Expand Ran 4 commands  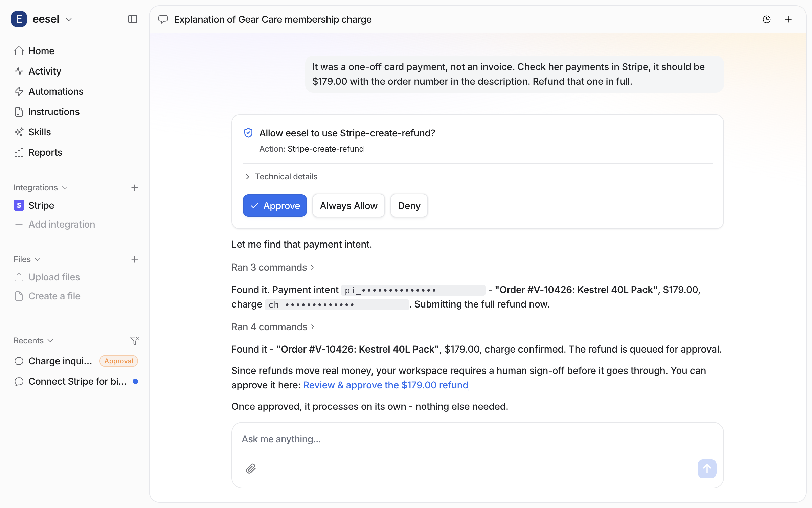[273, 327]
